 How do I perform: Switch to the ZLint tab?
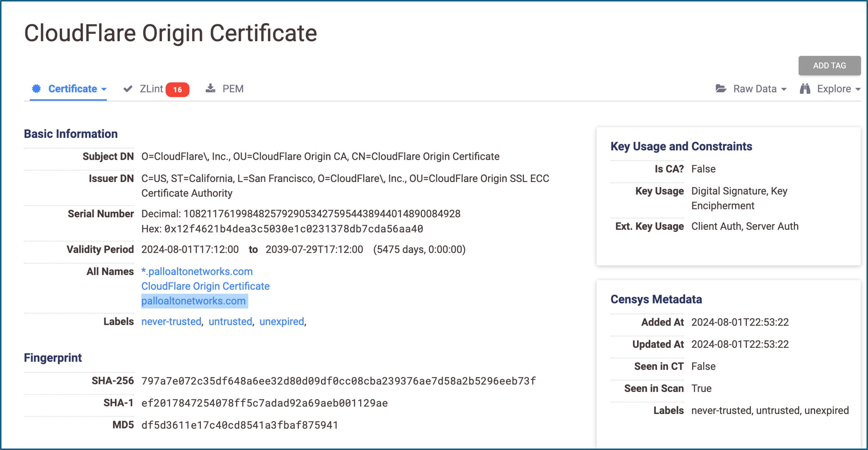click(x=151, y=89)
